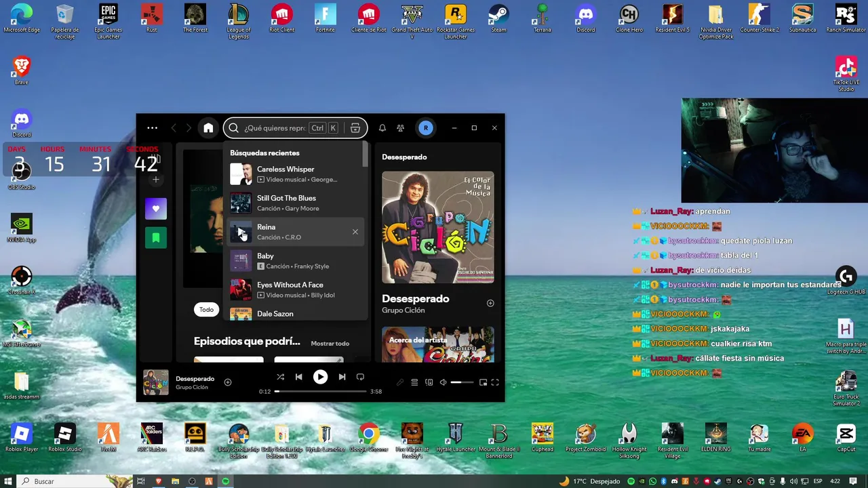Show lyrics with microphone icon

click(400, 382)
